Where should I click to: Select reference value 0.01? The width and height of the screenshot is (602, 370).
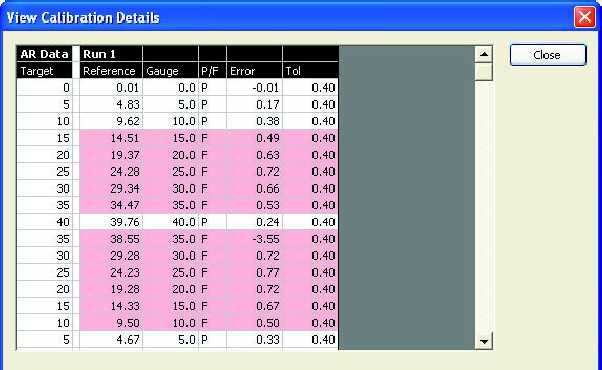click(111, 88)
